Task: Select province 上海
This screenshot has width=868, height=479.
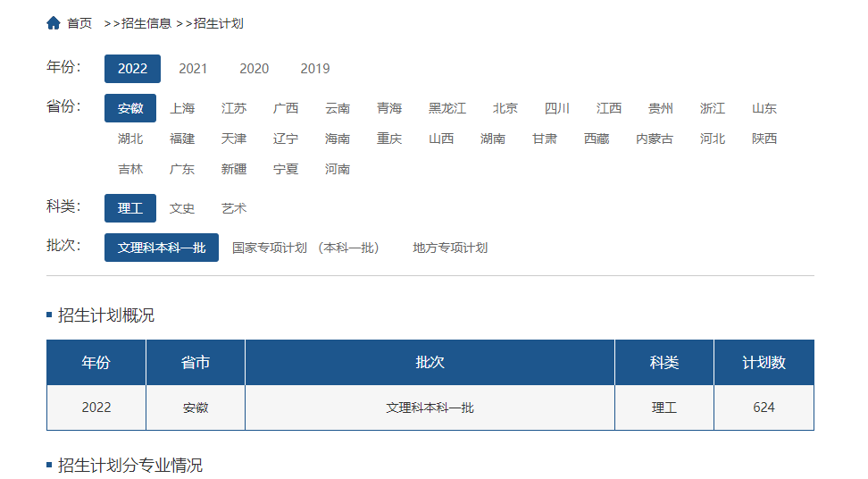Action: [182, 108]
